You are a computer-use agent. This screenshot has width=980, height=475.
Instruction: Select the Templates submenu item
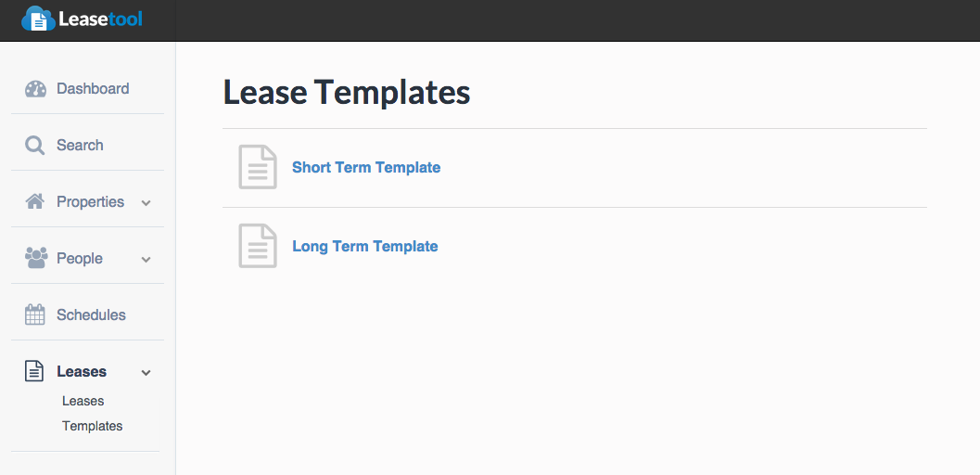click(92, 426)
